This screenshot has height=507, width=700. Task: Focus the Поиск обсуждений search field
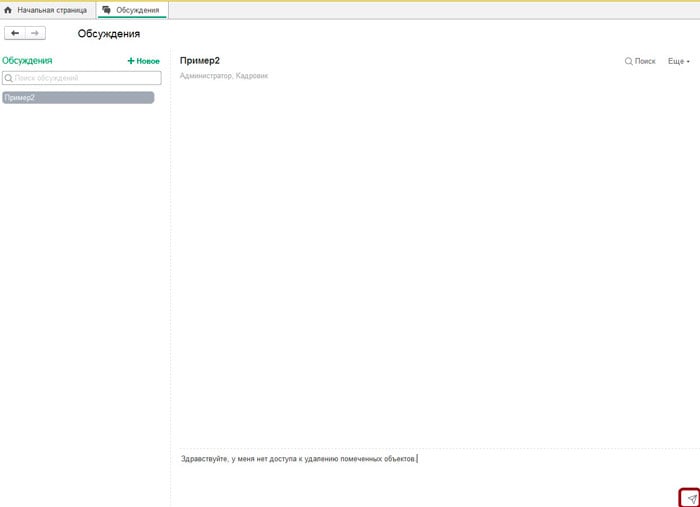tap(85, 78)
